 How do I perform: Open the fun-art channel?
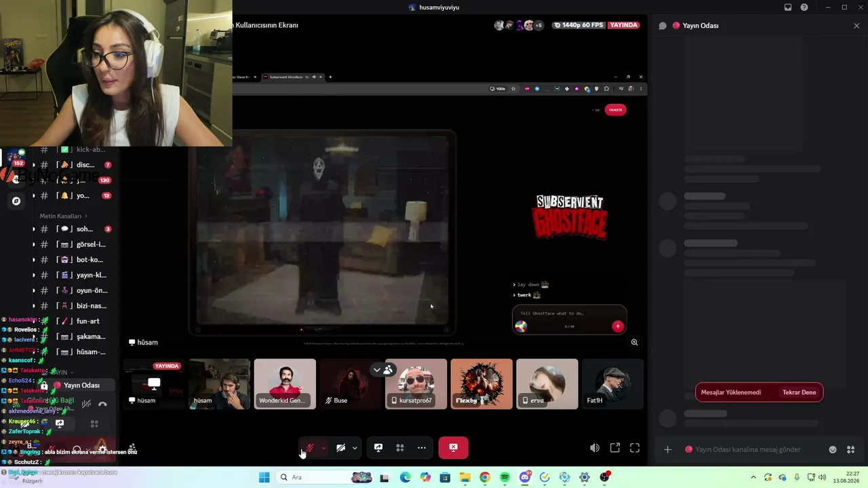[x=76, y=321]
